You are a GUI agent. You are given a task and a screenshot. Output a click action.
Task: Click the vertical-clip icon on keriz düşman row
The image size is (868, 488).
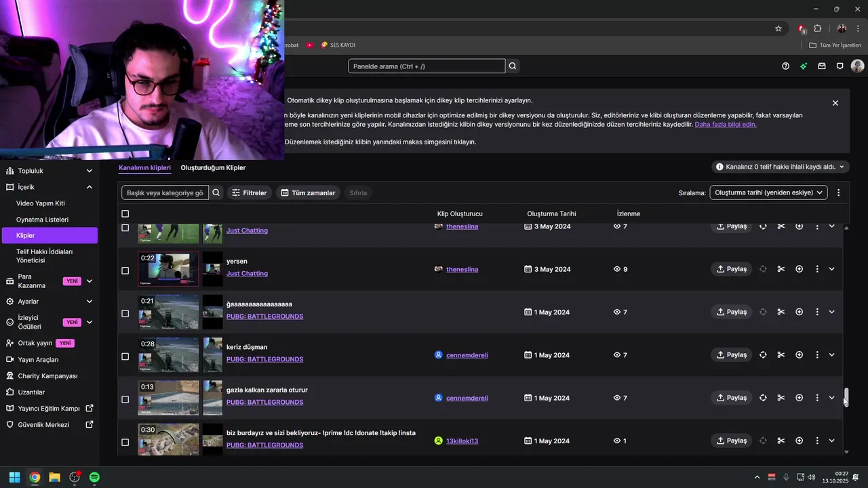click(x=763, y=354)
